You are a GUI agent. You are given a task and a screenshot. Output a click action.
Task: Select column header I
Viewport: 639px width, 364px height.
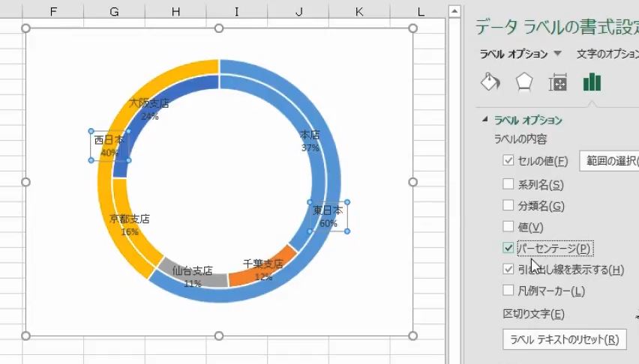(x=237, y=11)
